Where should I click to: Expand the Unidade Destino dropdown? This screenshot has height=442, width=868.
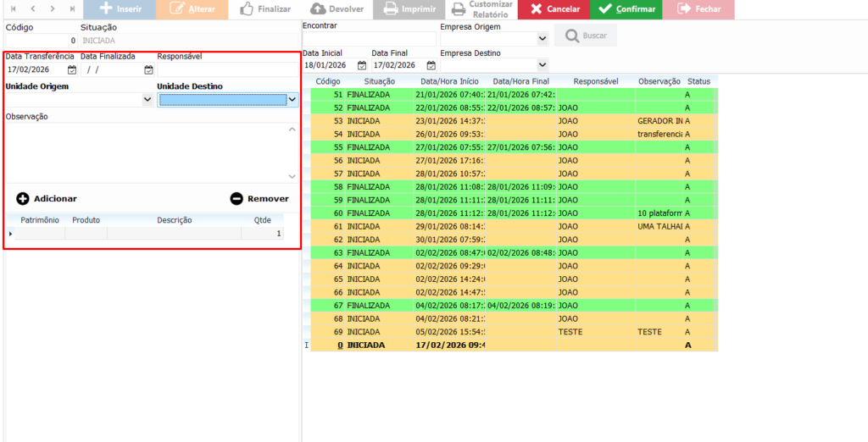pos(292,100)
